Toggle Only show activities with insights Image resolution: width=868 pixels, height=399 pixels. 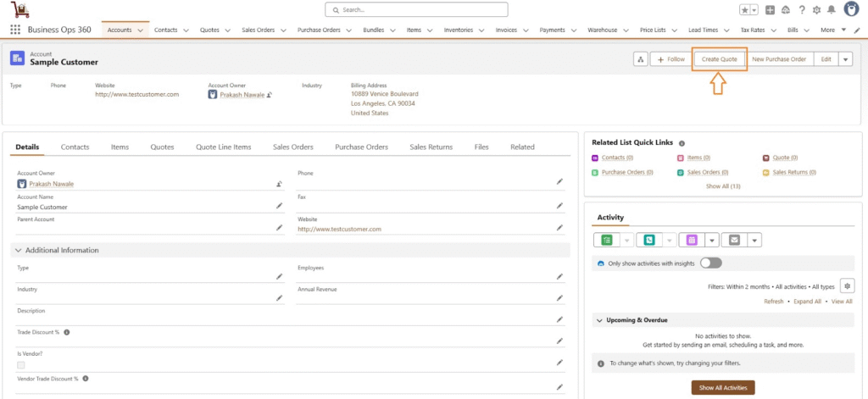[x=710, y=263]
